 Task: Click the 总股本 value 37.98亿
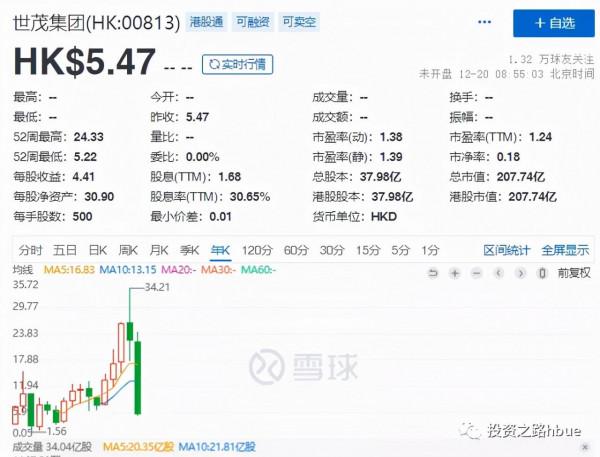(380, 177)
